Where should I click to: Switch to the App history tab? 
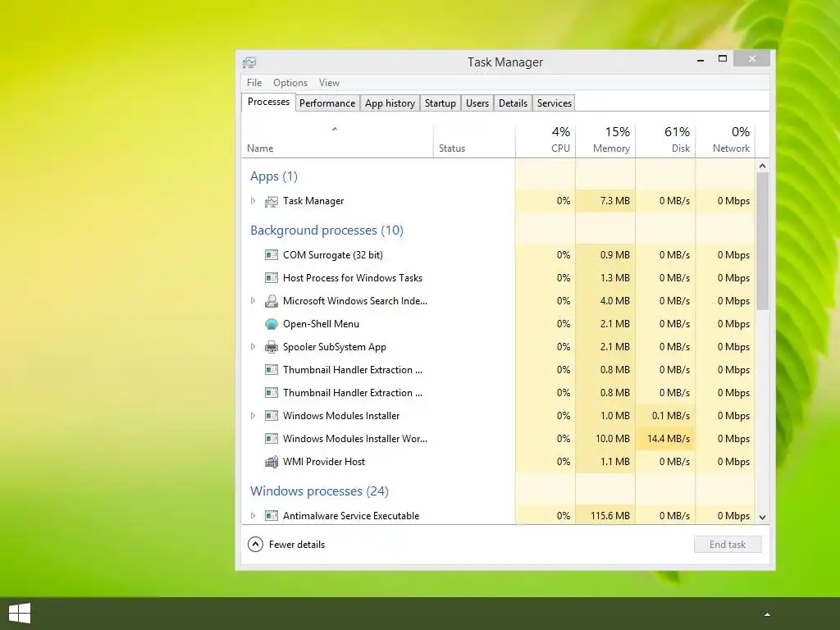click(390, 103)
